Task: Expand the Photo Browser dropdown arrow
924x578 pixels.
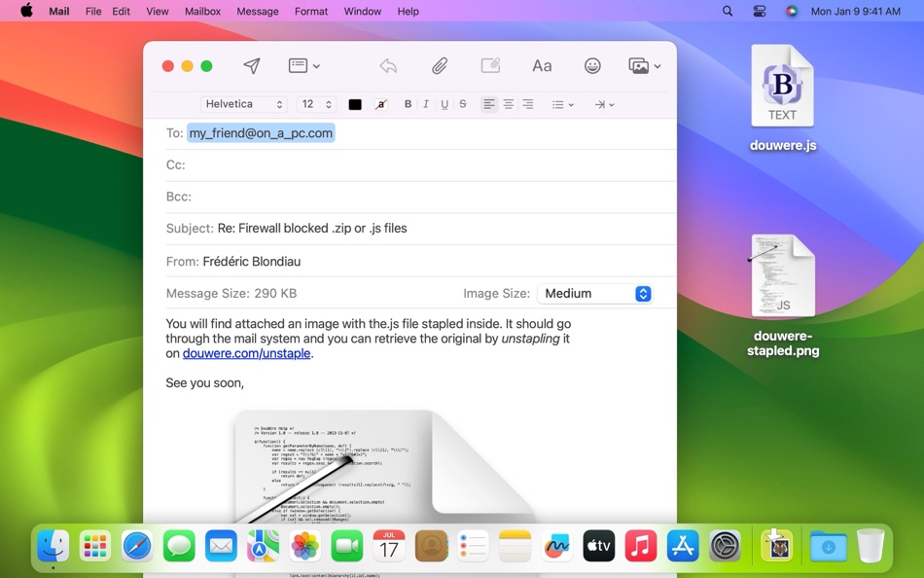Action: (x=657, y=66)
